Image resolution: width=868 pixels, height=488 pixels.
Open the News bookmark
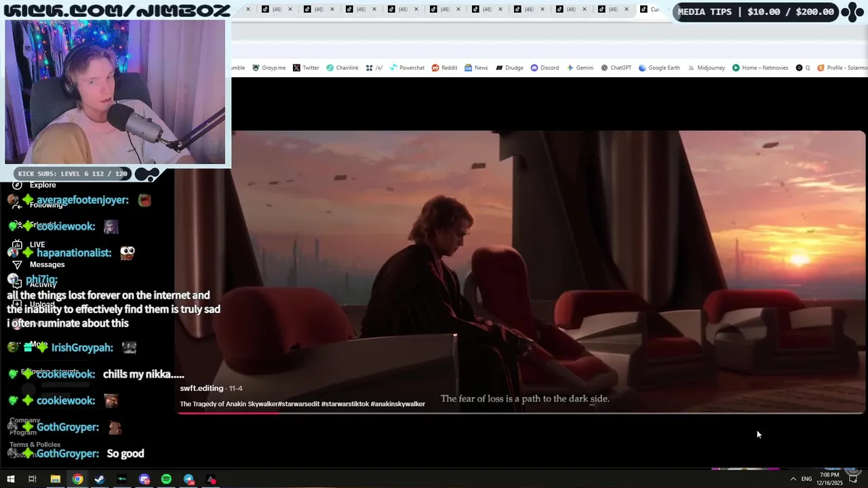[x=476, y=68]
